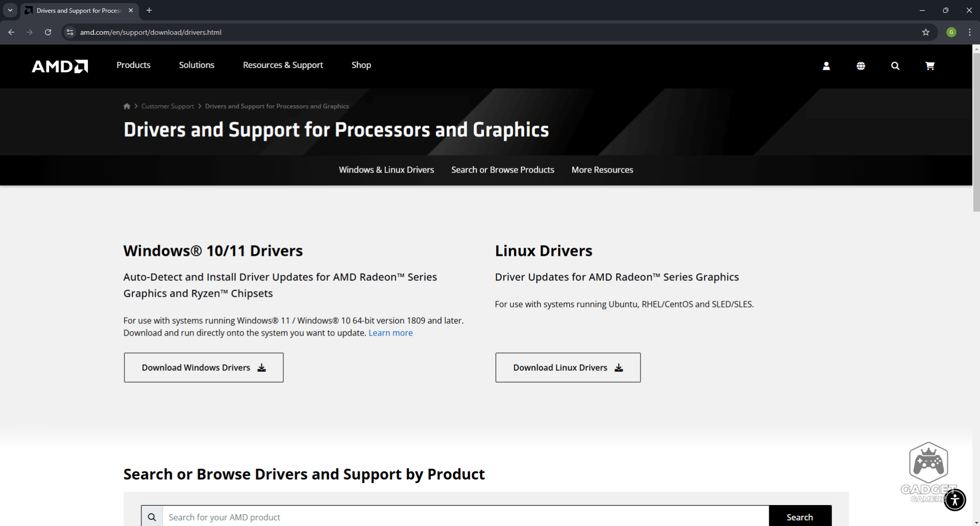Open the Products menu
The width and height of the screenshot is (980, 526).
click(x=133, y=65)
